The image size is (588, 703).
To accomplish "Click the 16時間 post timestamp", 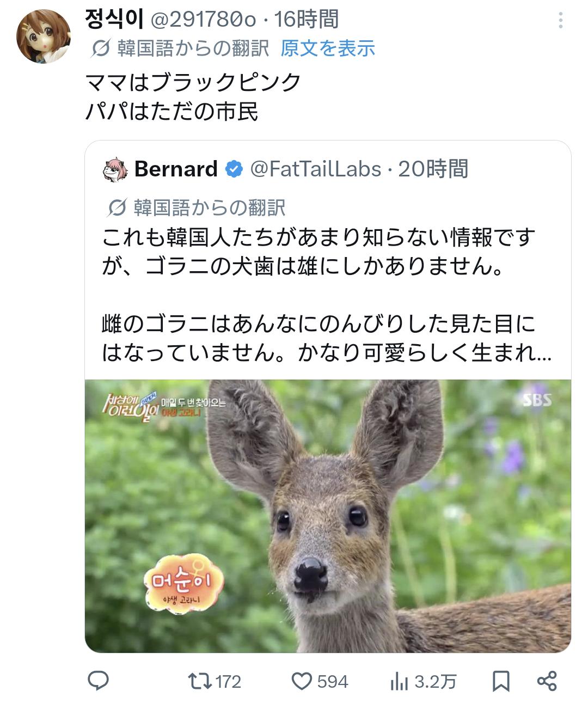I will pyautogui.click(x=307, y=20).
